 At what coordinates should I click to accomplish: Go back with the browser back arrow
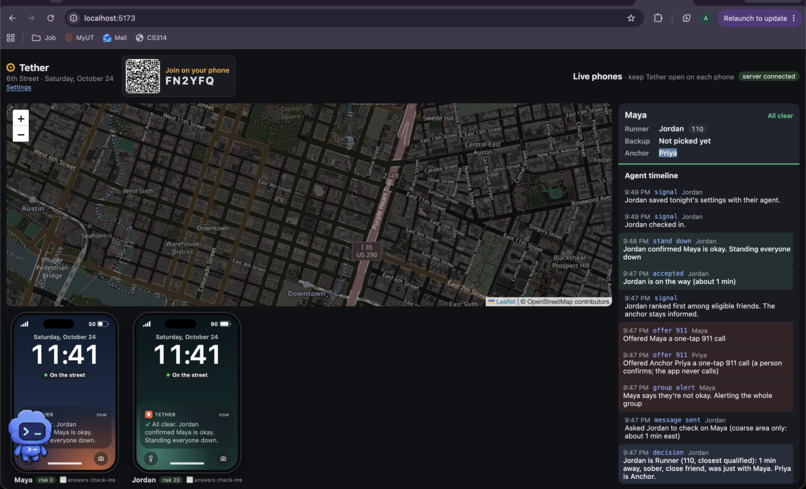[12, 18]
